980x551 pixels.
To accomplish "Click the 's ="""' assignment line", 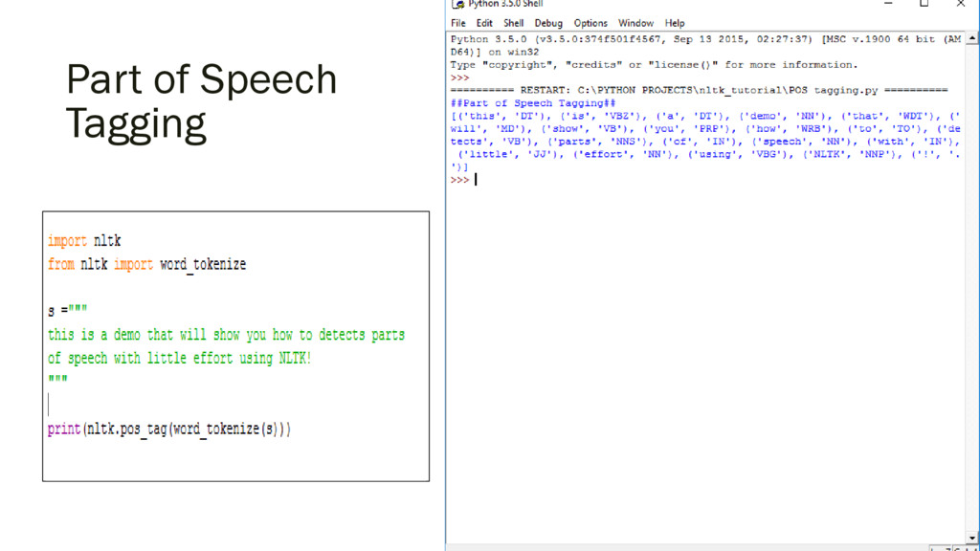I will [x=68, y=310].
